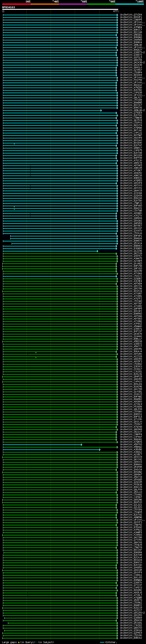The height and width of the screenshot is (644, 146).
Task: Click the purple ~60% identity legend segment
Action: pos(73,4)
